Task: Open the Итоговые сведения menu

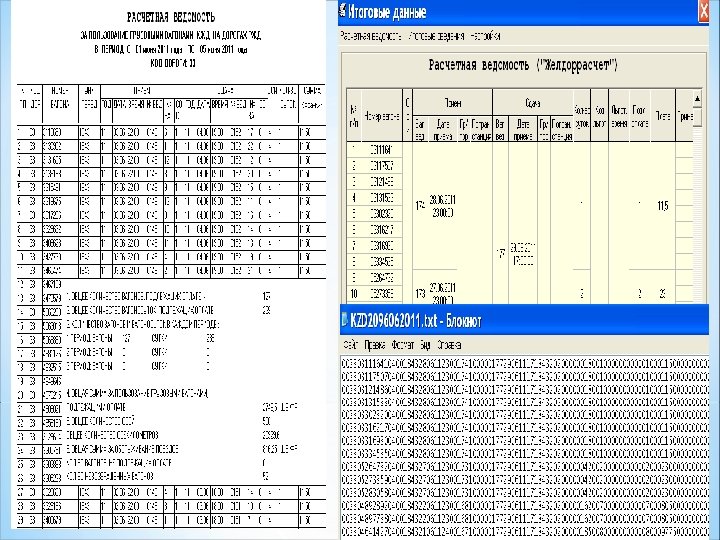Action: click(x=436, y=36)
